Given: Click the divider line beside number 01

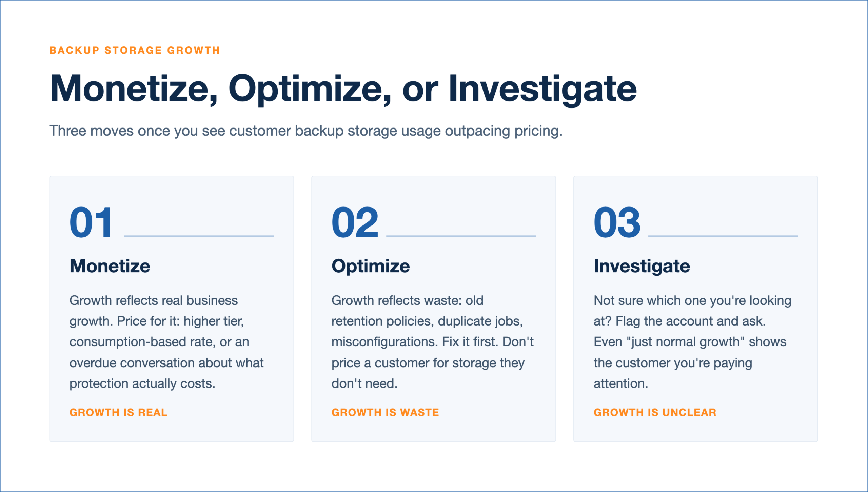Looking at the screenshot, I should 199,236.
